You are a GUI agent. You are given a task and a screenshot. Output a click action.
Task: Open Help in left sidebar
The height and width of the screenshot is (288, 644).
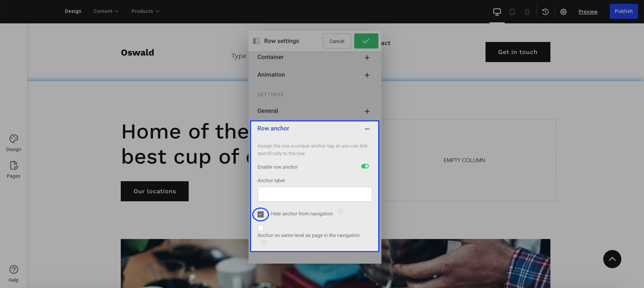(x=14, y=274)
